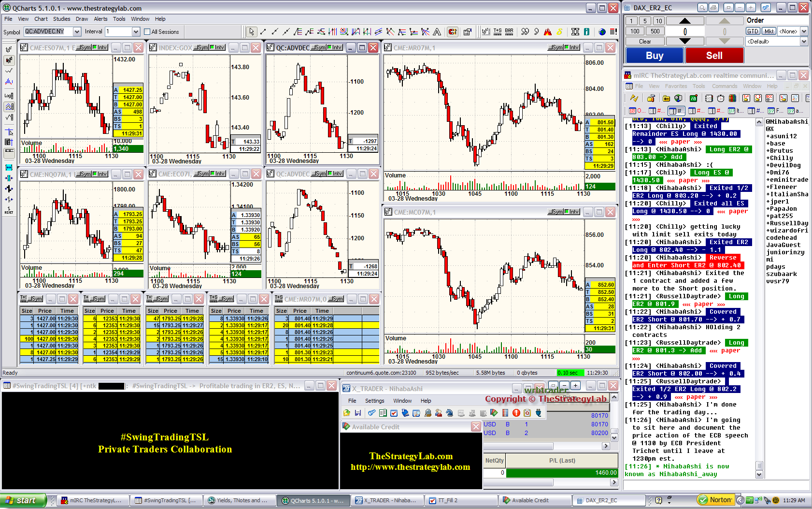
Task: Toggle the Mkt market order button
Action: [x=769, y=31]
